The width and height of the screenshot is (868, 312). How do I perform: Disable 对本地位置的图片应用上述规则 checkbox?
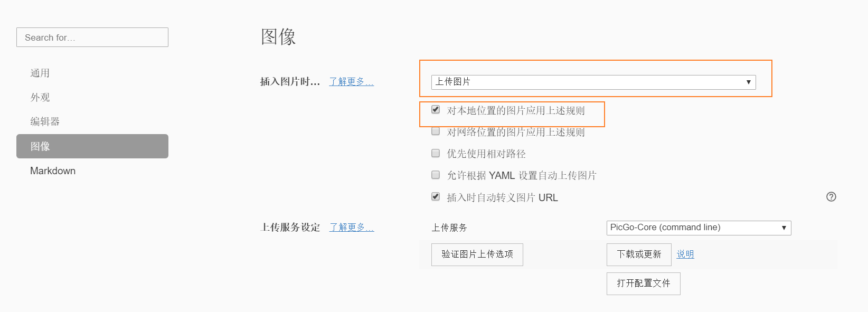(435, 109)
